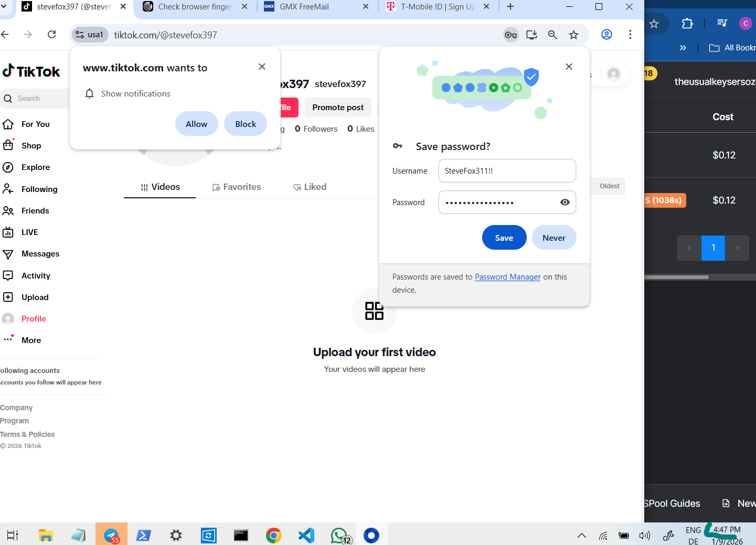Expand hidden system tray icons
The width and height of the screenshot is (756, 545).
pyautogui.click(x=581, y=536)
